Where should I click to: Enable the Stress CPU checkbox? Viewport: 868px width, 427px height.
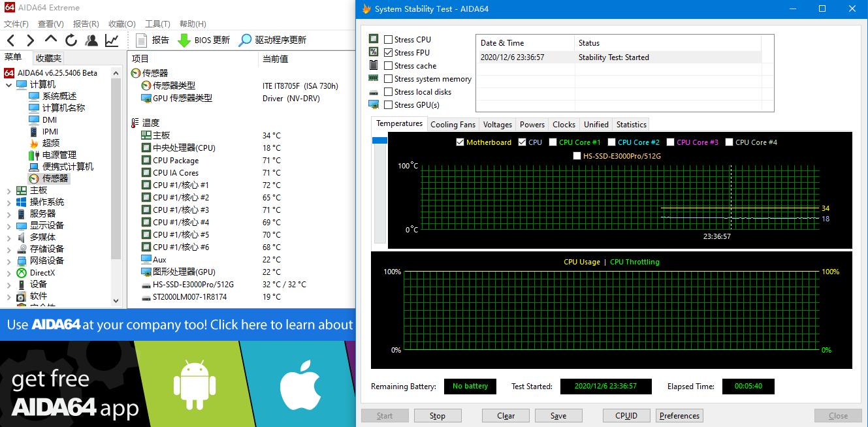(389, 39)
